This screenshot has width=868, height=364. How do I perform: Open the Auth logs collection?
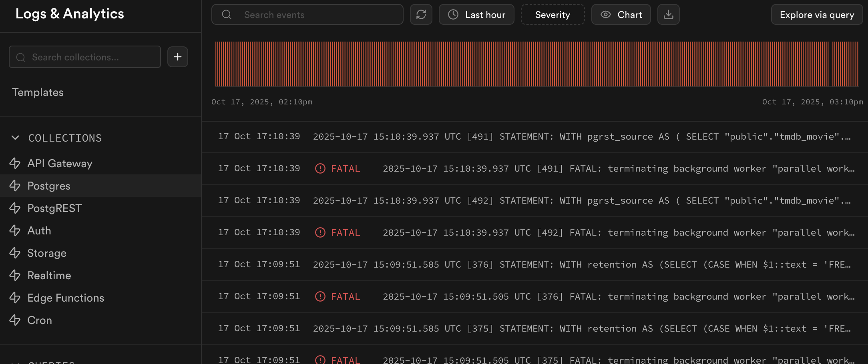pyautogui.click(x=100, y=230)
